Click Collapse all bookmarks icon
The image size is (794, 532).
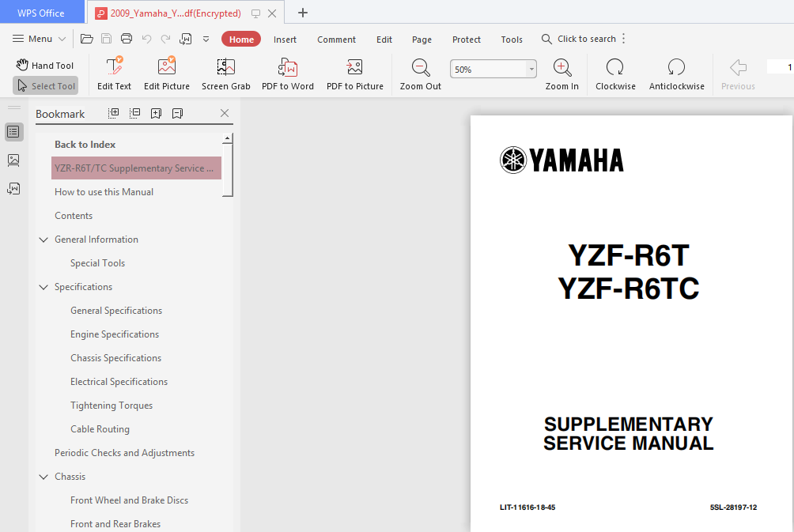pyautogui.click(x=134, y=113)
